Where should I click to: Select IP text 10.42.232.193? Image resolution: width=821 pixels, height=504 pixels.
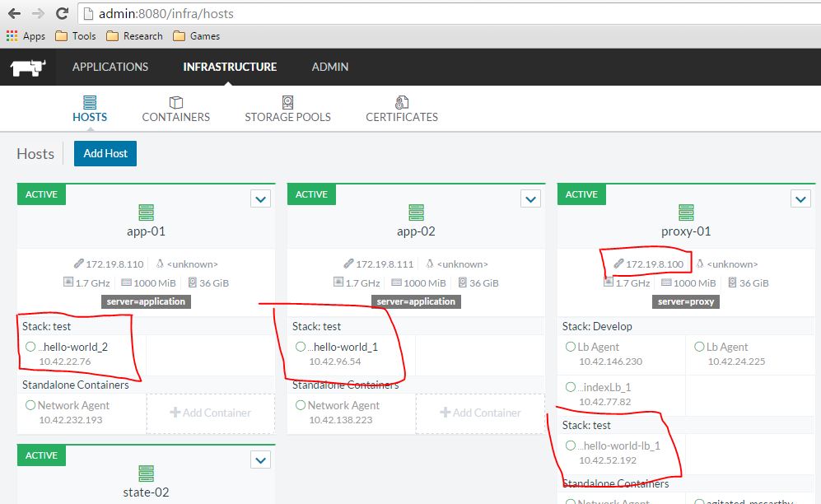pyautogui.click(x=71, y=420)
